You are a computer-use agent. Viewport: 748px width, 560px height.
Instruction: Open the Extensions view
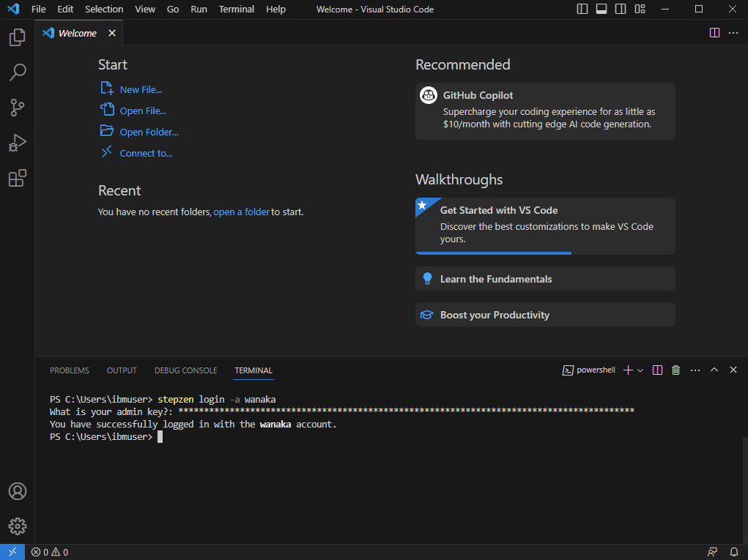(x=18, y=179)
